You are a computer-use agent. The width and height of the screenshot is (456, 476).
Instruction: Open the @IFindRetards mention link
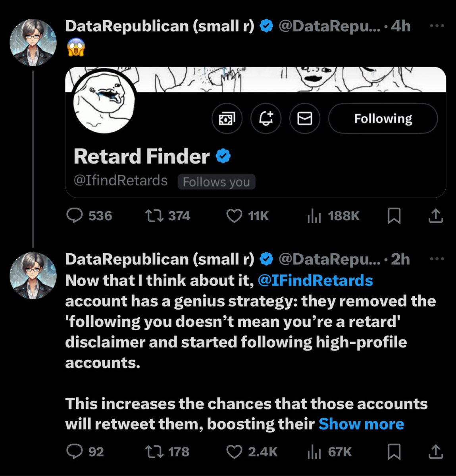coord(315,280)
